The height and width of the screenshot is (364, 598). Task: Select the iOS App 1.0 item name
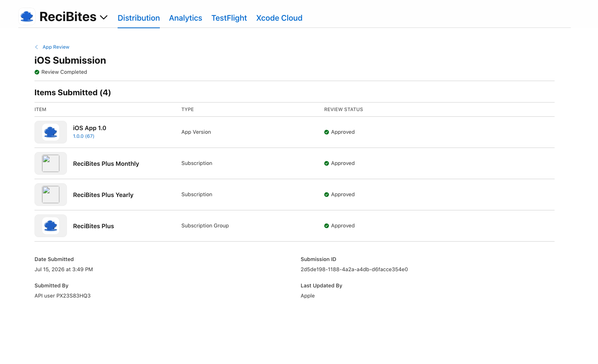(90, 128)
